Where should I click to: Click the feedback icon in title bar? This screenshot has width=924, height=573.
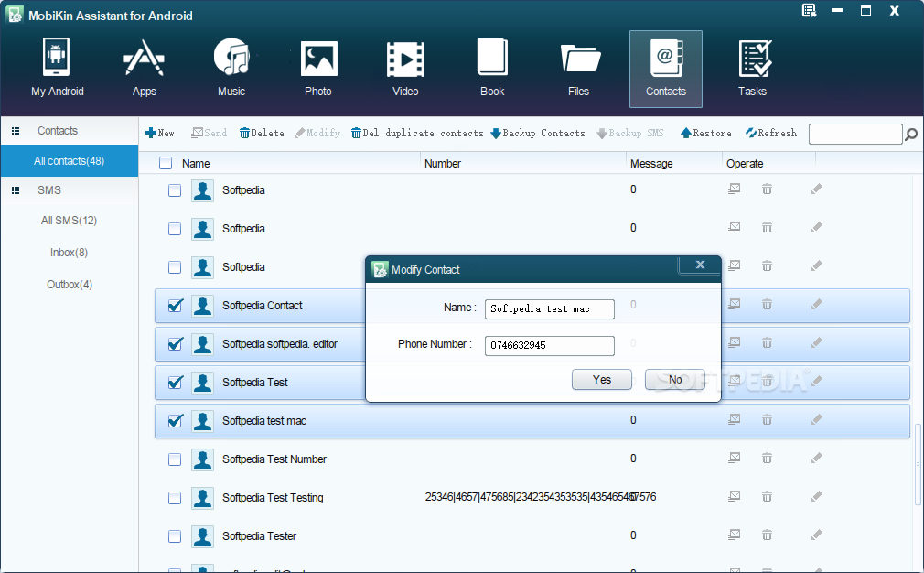809,11
